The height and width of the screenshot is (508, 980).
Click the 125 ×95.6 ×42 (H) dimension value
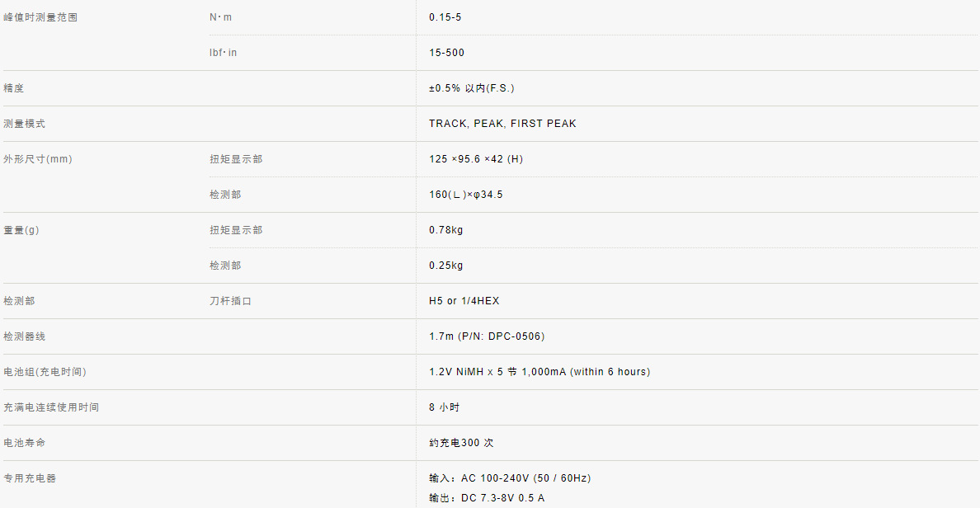[476, 159]
